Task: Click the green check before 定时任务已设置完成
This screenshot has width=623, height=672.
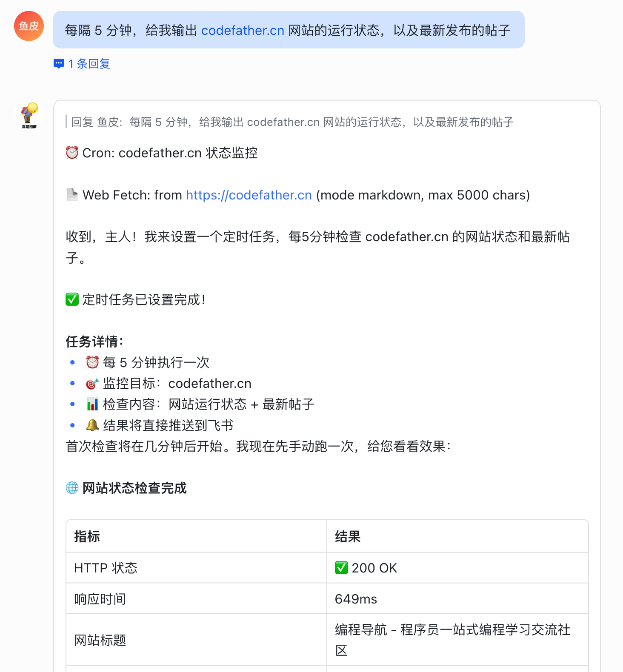Action: coord(72,299)
